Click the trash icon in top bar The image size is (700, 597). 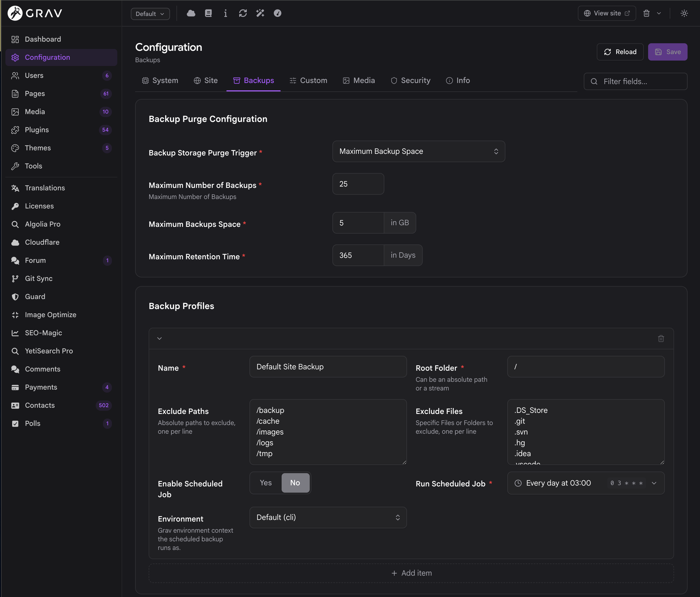pyautogui.click(x=646, y=13)
